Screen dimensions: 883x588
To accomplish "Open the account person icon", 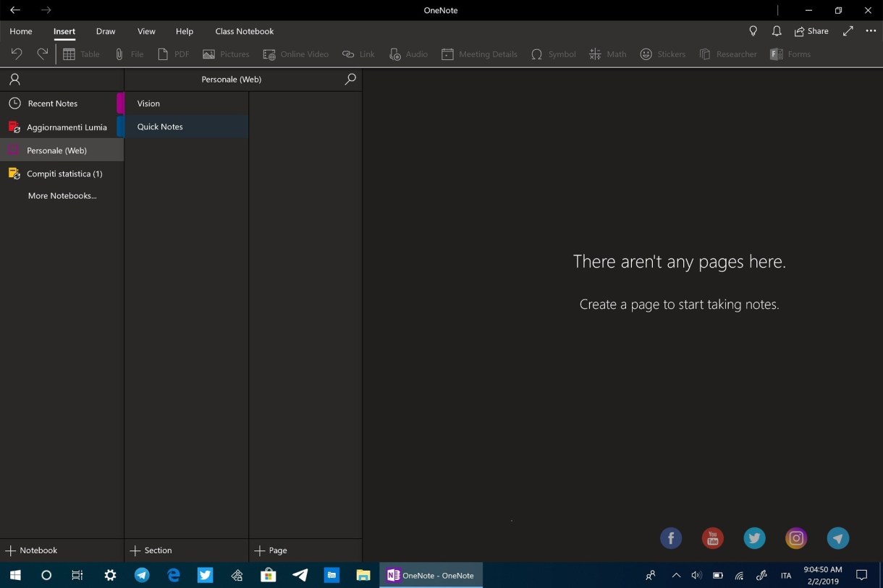I will coord(14,80).
